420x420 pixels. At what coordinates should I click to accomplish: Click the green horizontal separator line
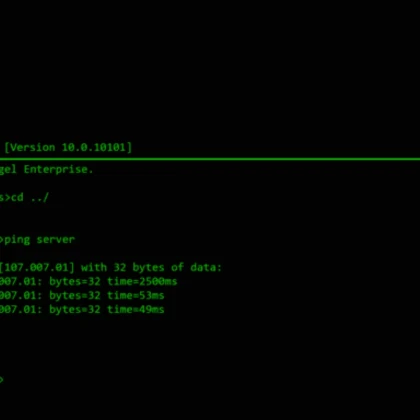point(210,159)
